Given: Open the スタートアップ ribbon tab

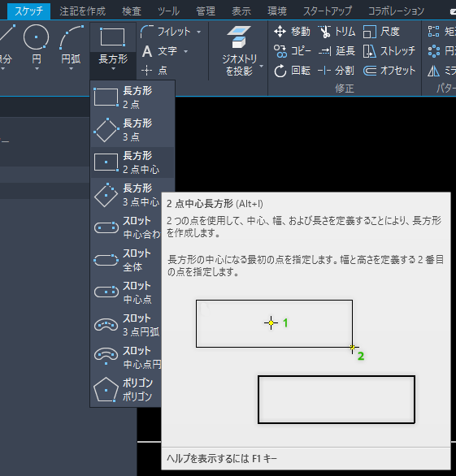Looking at the screenshot, I should click(x=328, y=11).
